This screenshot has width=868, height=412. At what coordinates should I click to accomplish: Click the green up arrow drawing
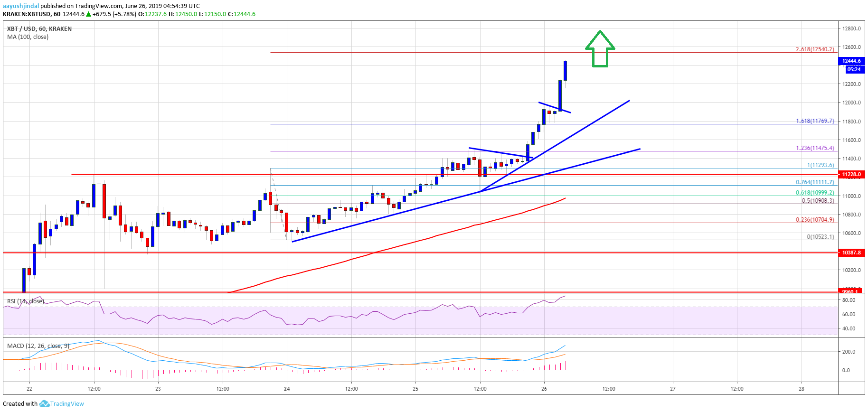coord(600,49)
